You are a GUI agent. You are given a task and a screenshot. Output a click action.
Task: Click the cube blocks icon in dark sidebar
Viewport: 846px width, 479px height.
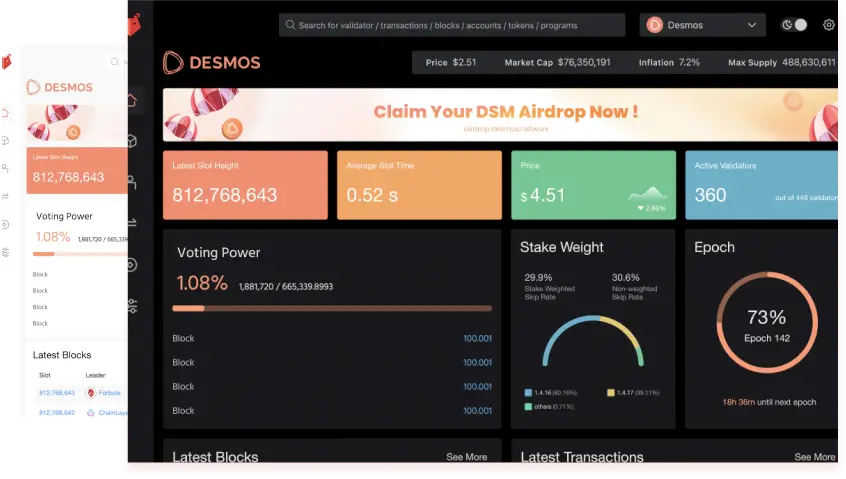pyautogui.click(x=133, y=141)
